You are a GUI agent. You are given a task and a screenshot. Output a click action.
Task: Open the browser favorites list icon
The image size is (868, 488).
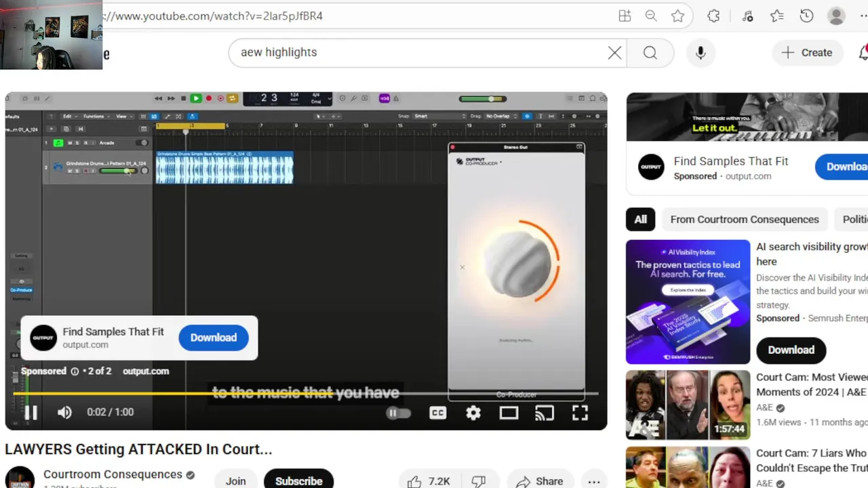tap(776, 16)
